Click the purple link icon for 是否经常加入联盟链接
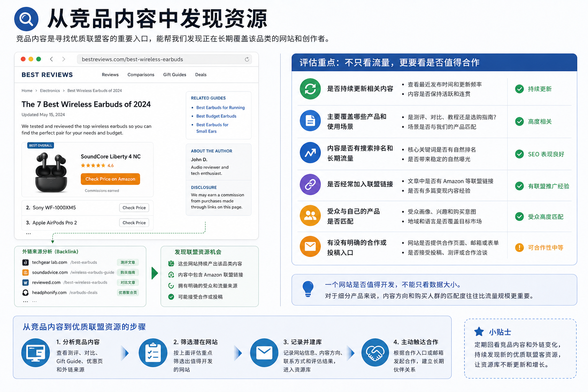 [310, 185]
